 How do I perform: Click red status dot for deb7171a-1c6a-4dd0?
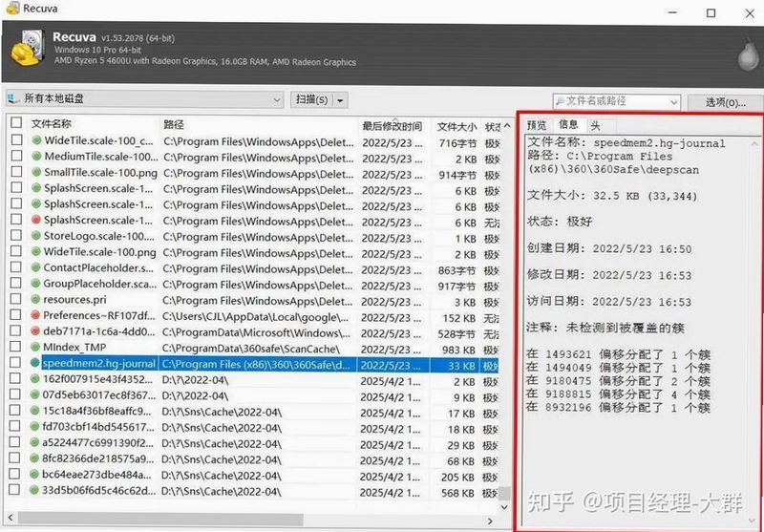pyautogui.click(x=35, y=331)
